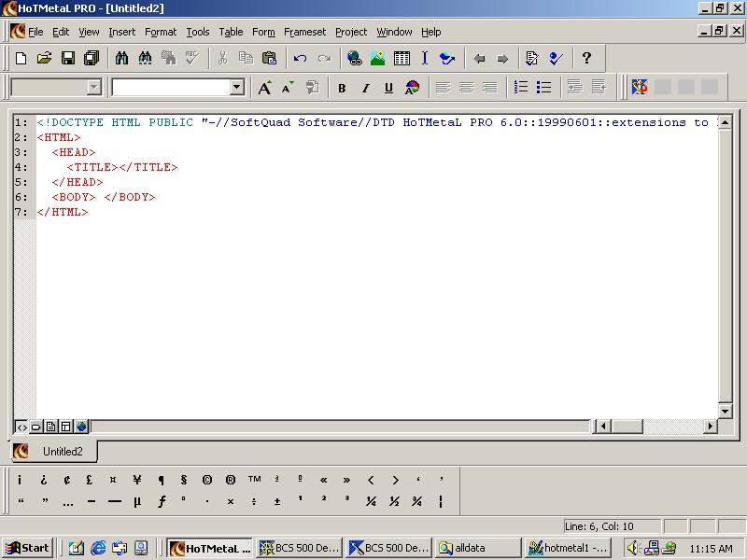Open the font color palette icon
747x560 pixels.
pyautogui.click(x=412, y=88)
